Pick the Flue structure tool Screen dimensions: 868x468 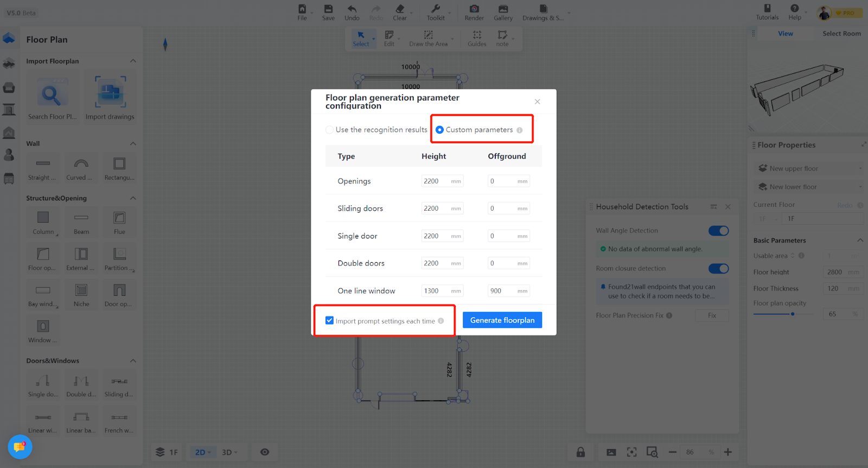click(119, 223)
